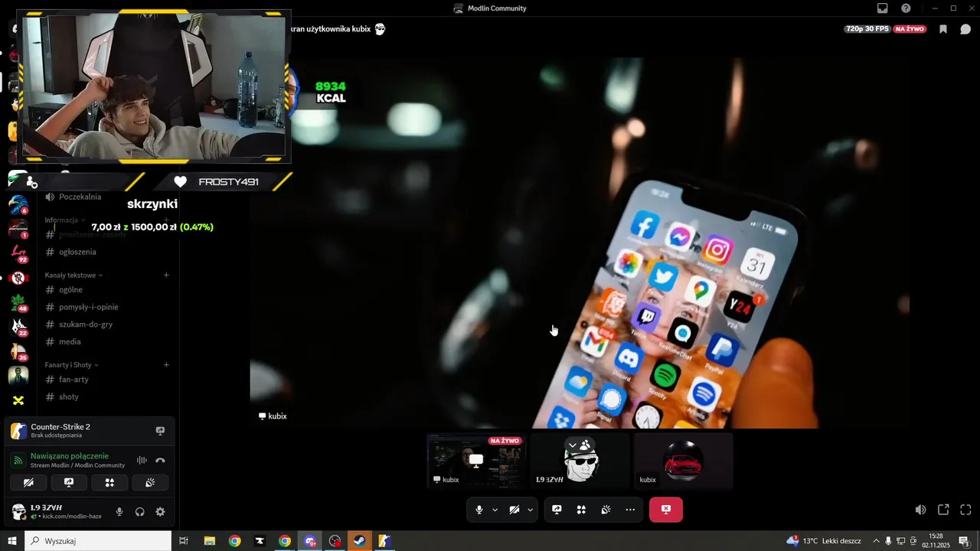This screenshot has height=551, width=980.
Task: Open microphone options arrow in call controls
Action: click(x=495, y=510)
